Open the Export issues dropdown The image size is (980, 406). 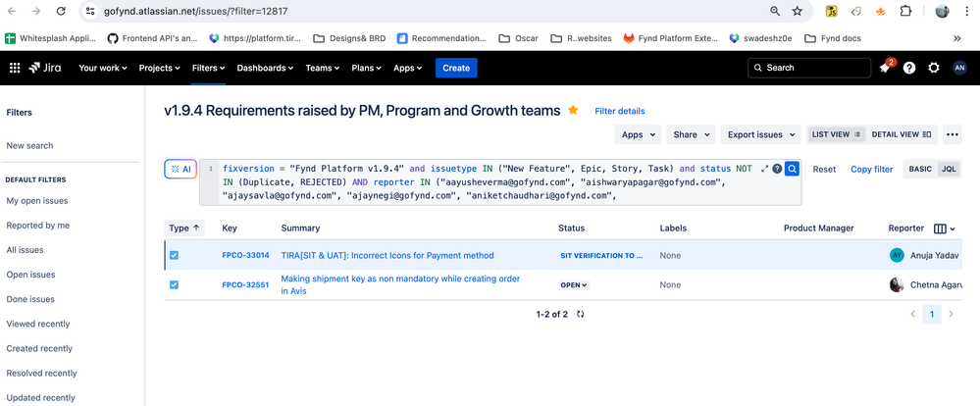click(760, 134)
